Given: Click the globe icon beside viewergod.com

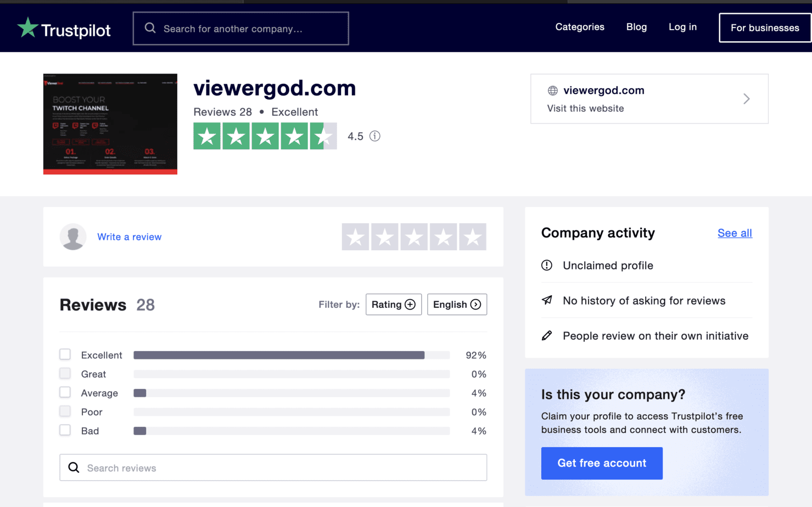Looking at the screenshot, I should 552,91.
